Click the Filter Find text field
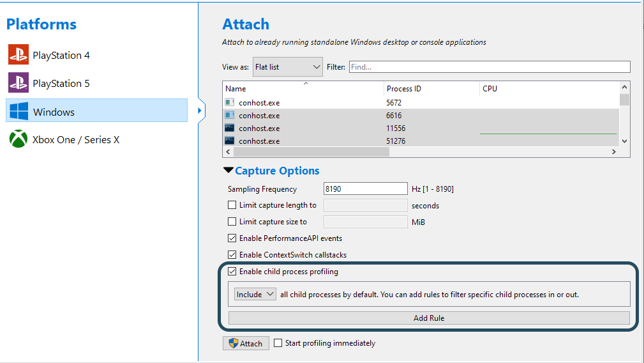 pyautogui.click(x=489, y=66)
